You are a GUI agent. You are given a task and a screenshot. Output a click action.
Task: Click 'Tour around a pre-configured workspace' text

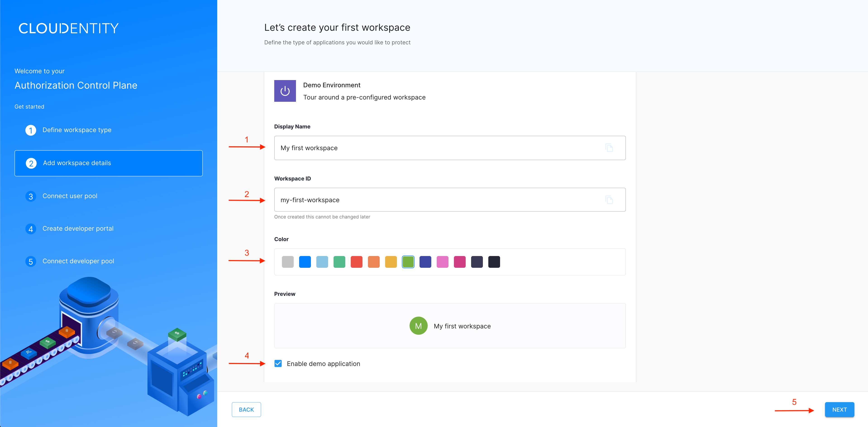pyautogui.click(x=364, y=97)
